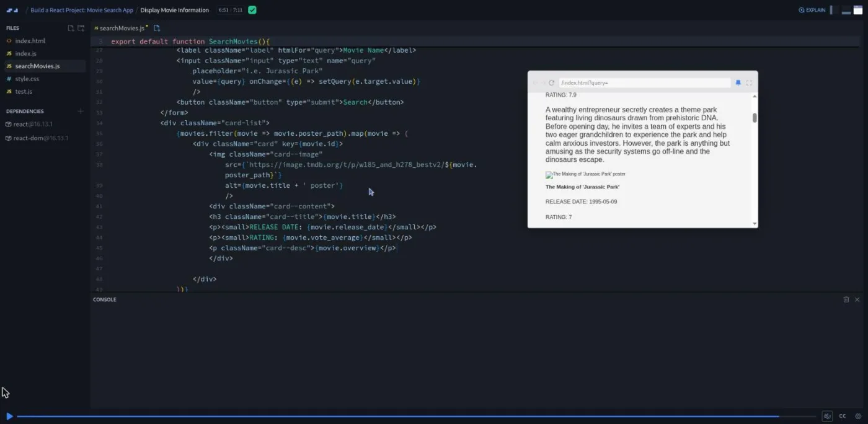Place cursor on the button type='submit' line
This screenshot has width=868, height=424.
(x=290, y=102)
